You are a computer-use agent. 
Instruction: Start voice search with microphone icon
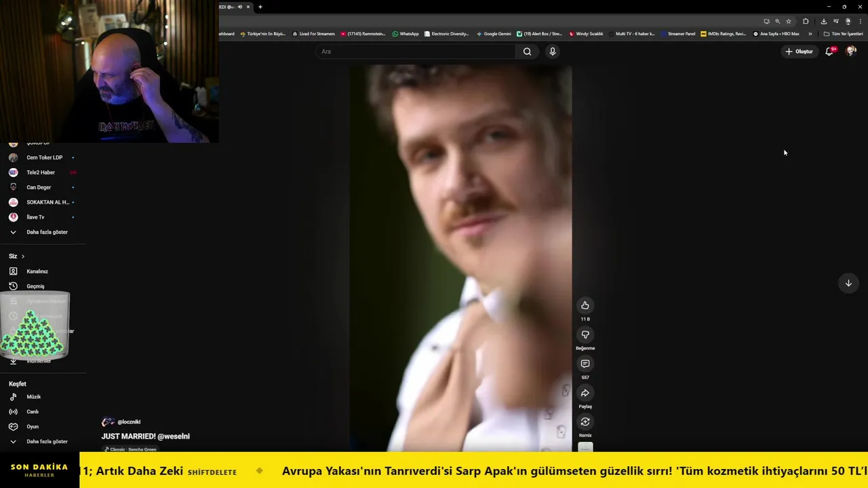pos(553,52)
